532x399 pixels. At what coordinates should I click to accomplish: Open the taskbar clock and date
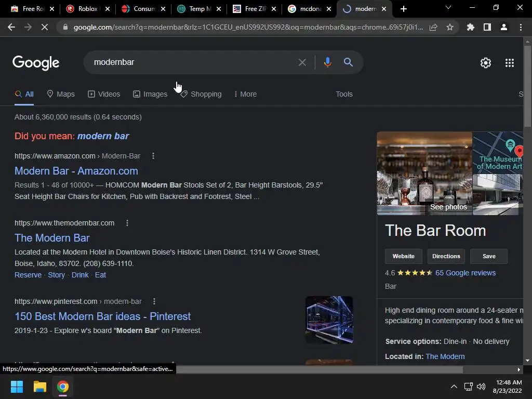point(507,387)
